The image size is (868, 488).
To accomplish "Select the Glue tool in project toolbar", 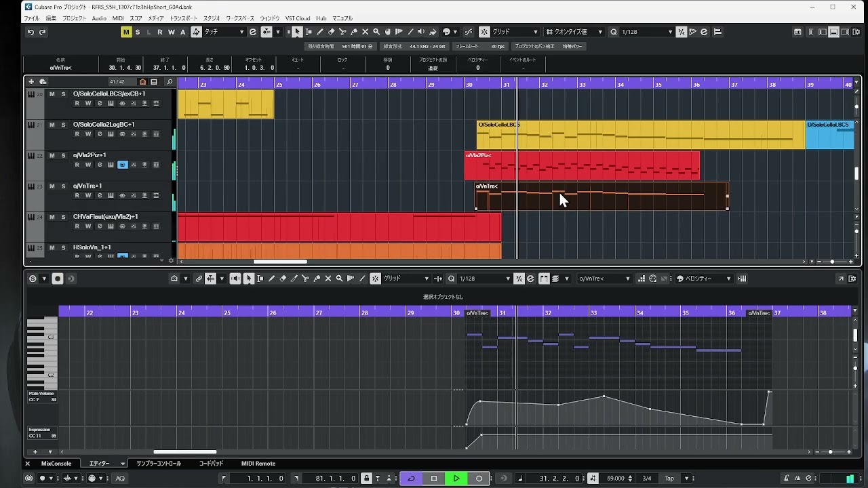I will pos(354,32).
